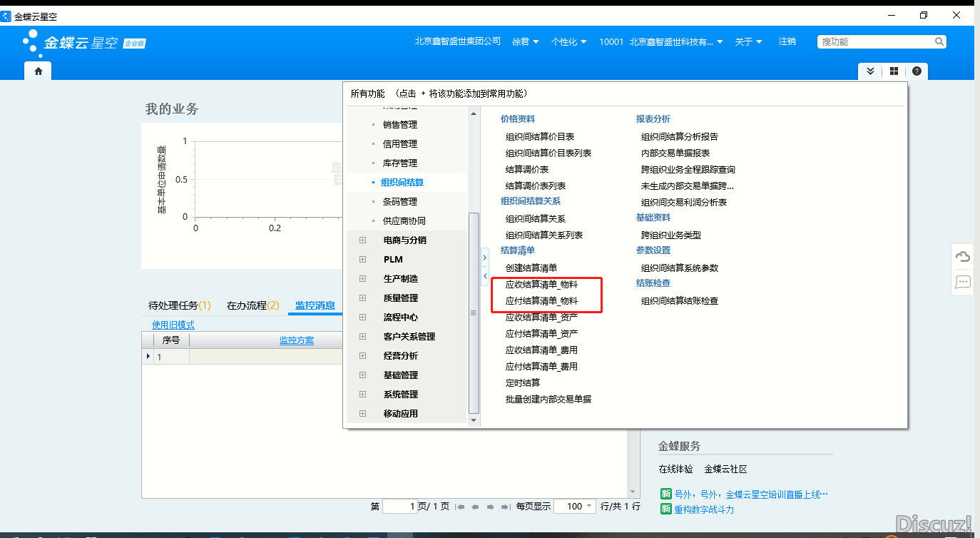Open 组织间结算分析报告

click(x=680, y=137)
